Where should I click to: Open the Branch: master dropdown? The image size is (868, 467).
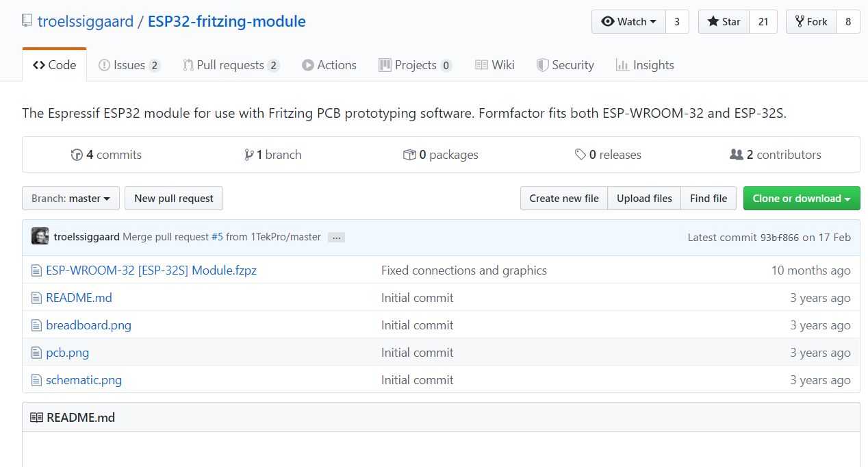71,199
